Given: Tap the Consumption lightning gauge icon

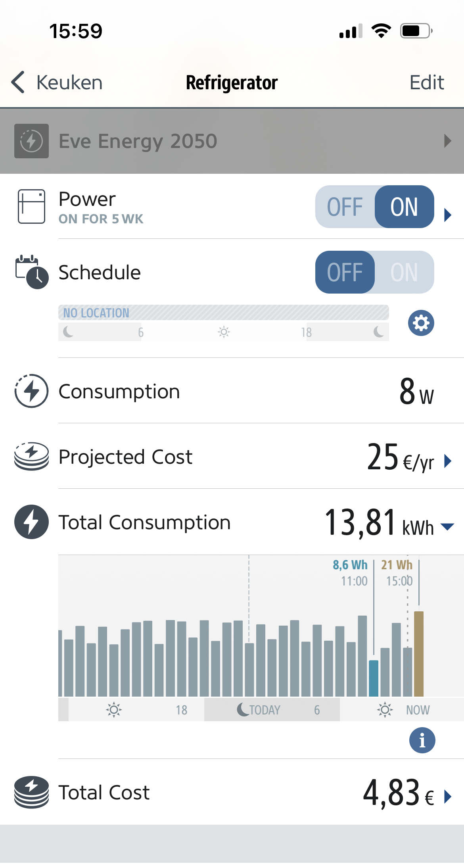Looking at the screenshot, I should (x=31, y=391).
